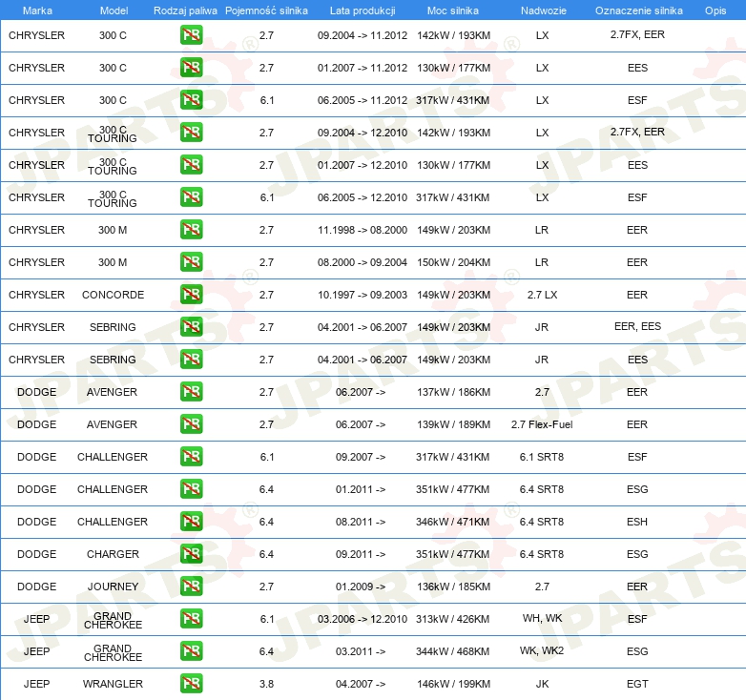Viewport: 746px width, 700px height.
Task: Select the CHARGER model cell
Action: (x=113, y=554)
